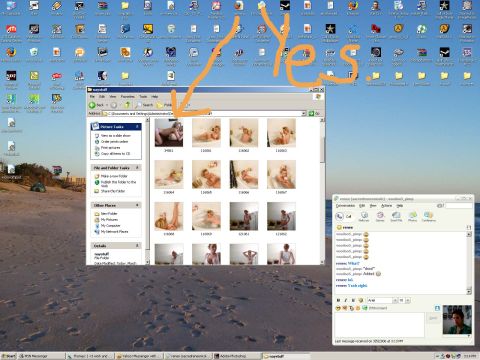480x360 pixels.
Task: Expand the font size dropdown in Messenger
Action: (408, 300)
